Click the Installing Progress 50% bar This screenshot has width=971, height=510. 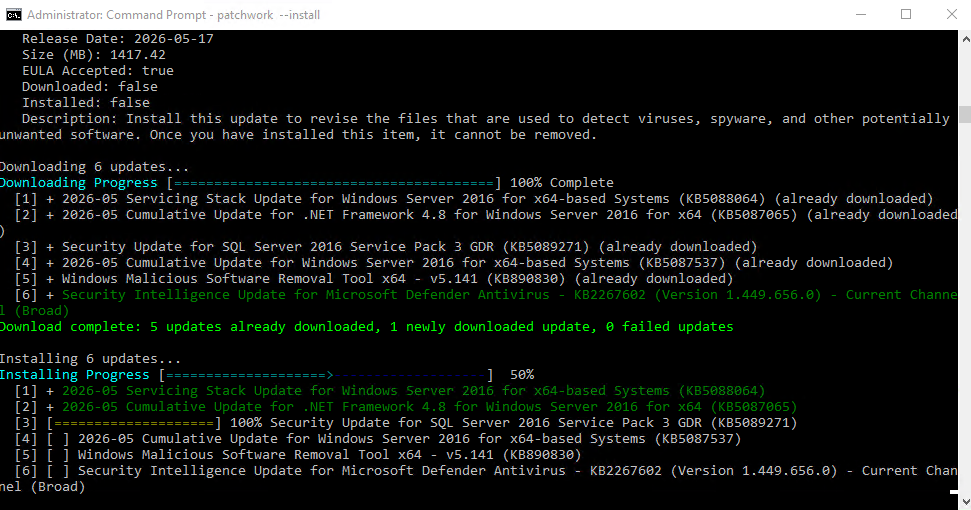point(326,375)
